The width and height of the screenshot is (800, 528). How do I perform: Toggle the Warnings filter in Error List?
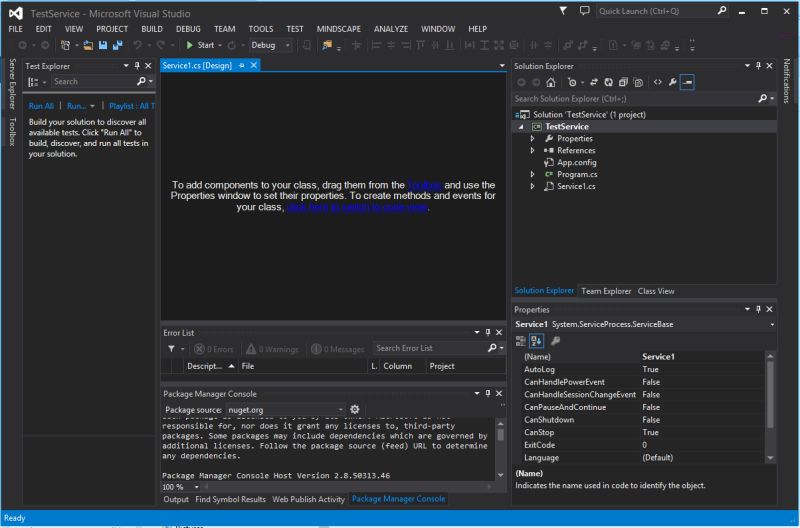pos(271,349)
